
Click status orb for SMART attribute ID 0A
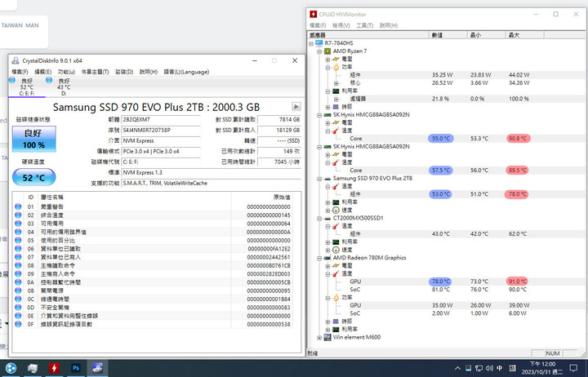pyautogui.click(x=18, y=282)
